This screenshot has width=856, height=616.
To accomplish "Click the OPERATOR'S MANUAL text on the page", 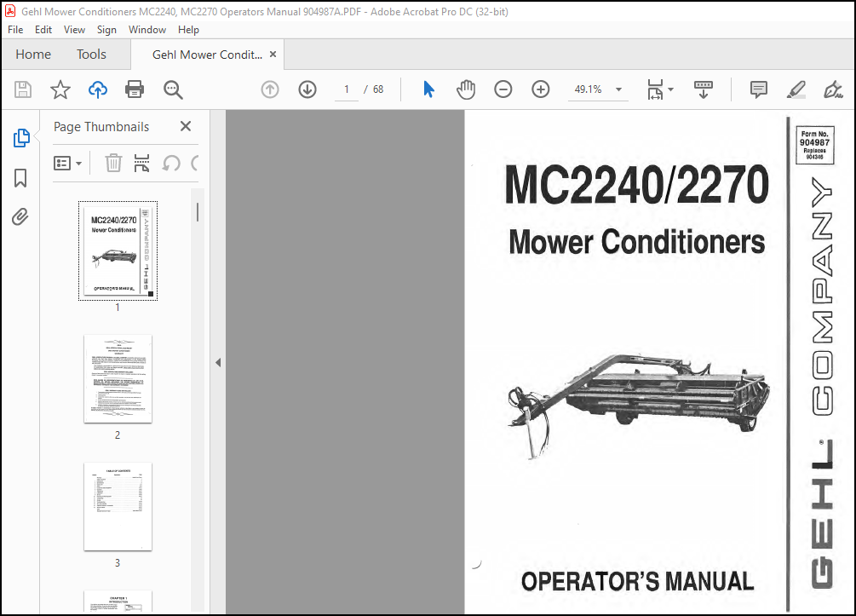I will [637, 582].
